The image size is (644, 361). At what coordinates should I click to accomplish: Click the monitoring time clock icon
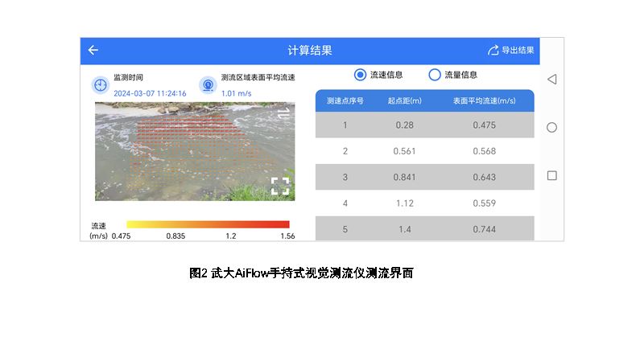[x=101, y=84]
